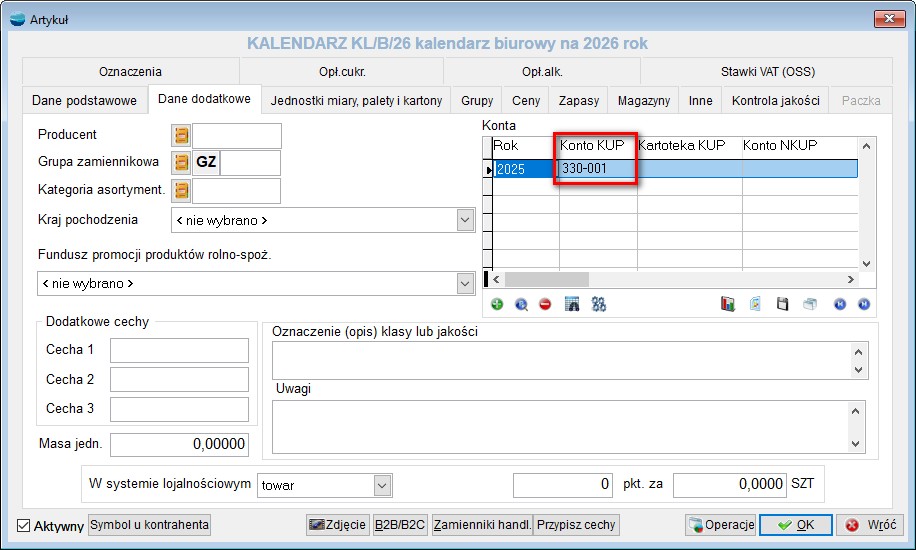
Task: Expand Fundusz promocji produktów rolno-spoż. dropdown
Action: 464,284
